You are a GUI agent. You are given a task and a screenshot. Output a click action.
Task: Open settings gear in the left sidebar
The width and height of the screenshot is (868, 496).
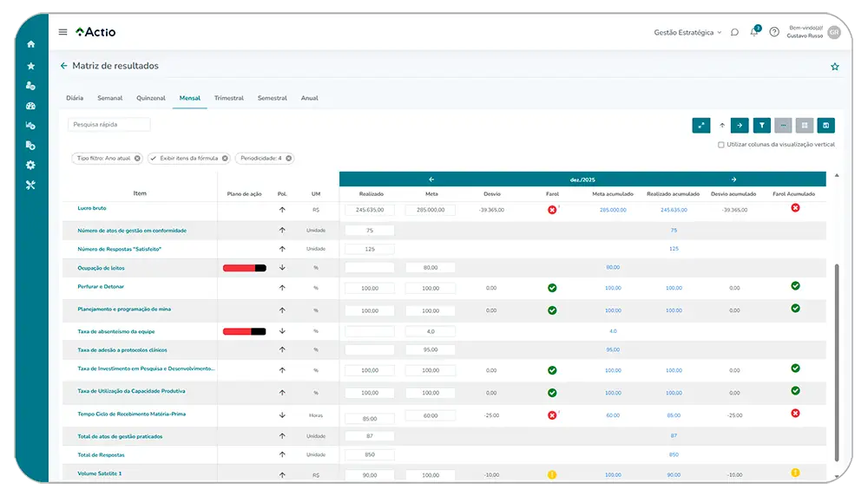point(31,165)
